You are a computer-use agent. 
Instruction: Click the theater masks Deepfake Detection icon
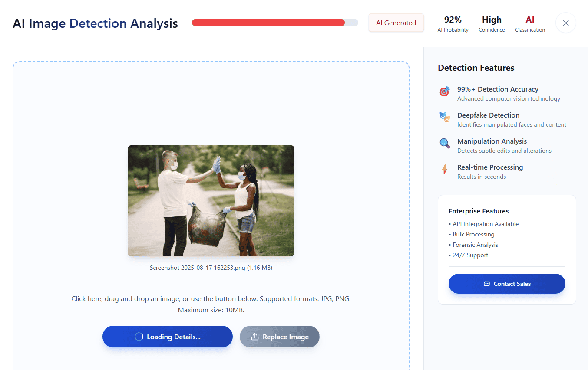pos(444,117)
